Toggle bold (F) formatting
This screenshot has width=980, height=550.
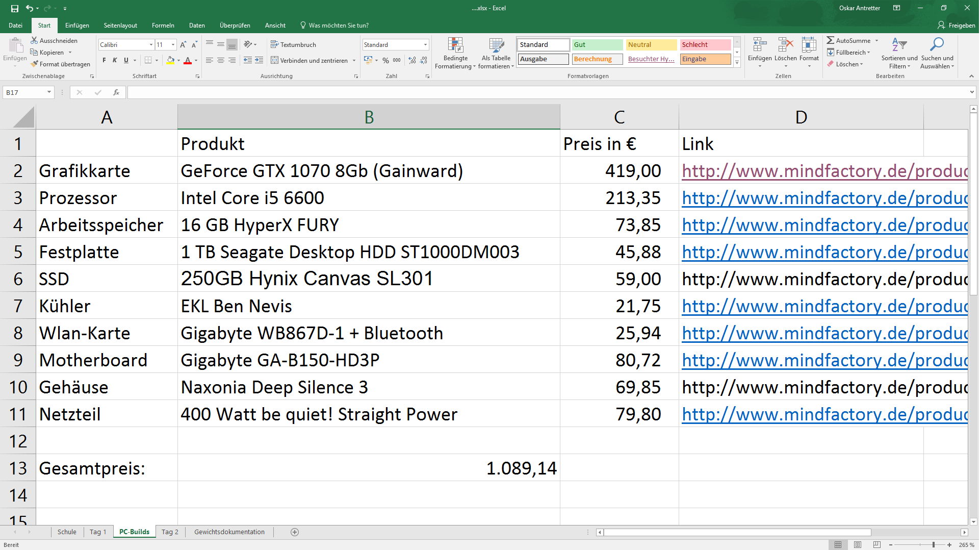coord(104,60)
